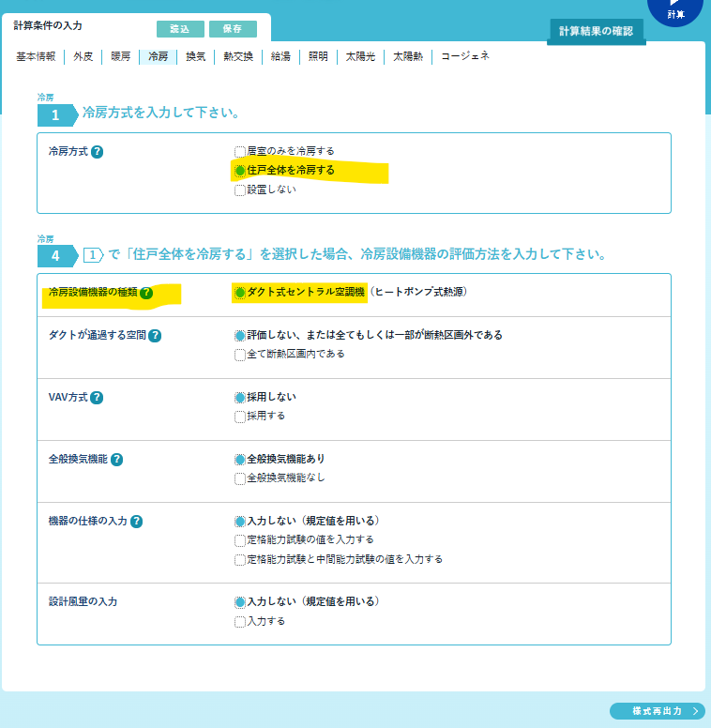Switch to the 暖房 tab
The height and width of the screenshot is (728, 711).
[121, 56]
